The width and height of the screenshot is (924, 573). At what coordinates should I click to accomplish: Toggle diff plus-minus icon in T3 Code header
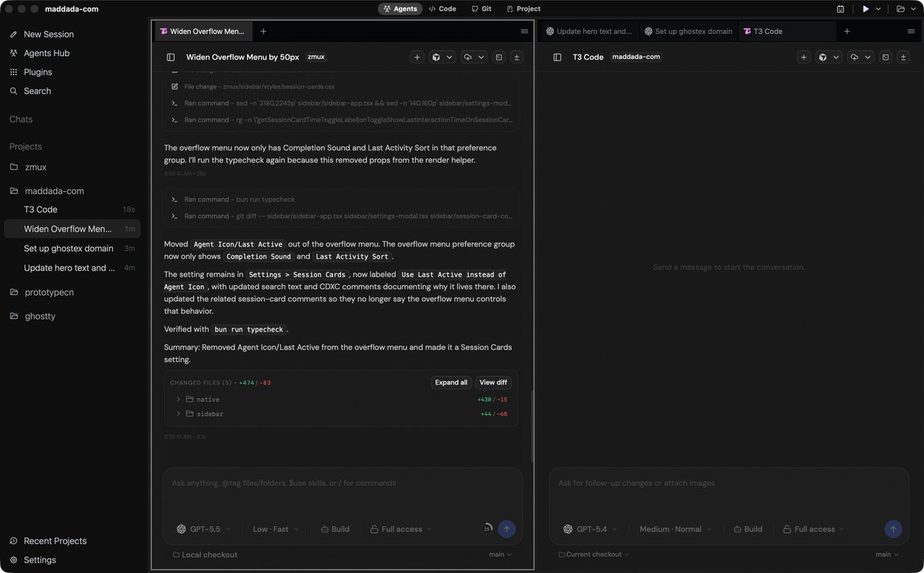(903, 57)
